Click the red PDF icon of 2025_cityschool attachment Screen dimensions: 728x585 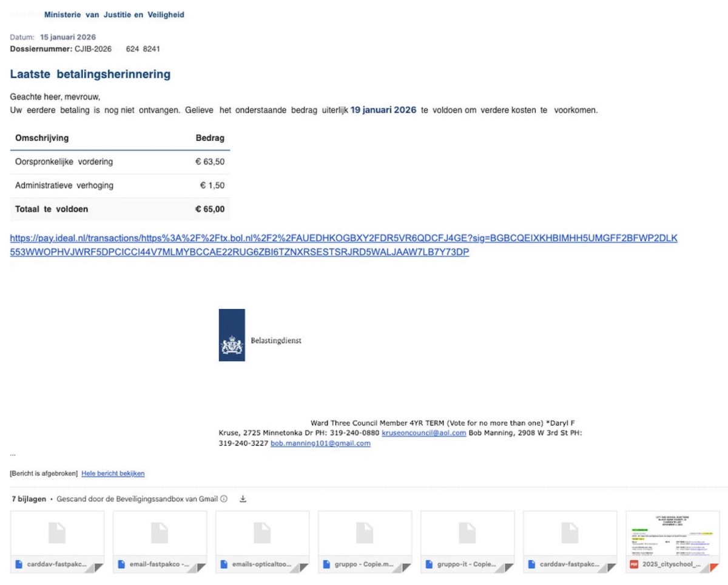coord(634,564)
